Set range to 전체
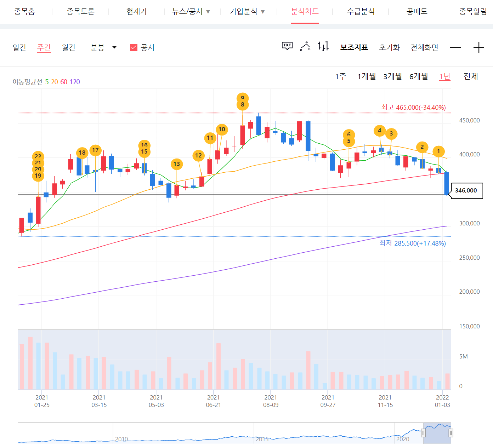Image resolution: width=493 pixels, height=448 pixels. [471, 76]
